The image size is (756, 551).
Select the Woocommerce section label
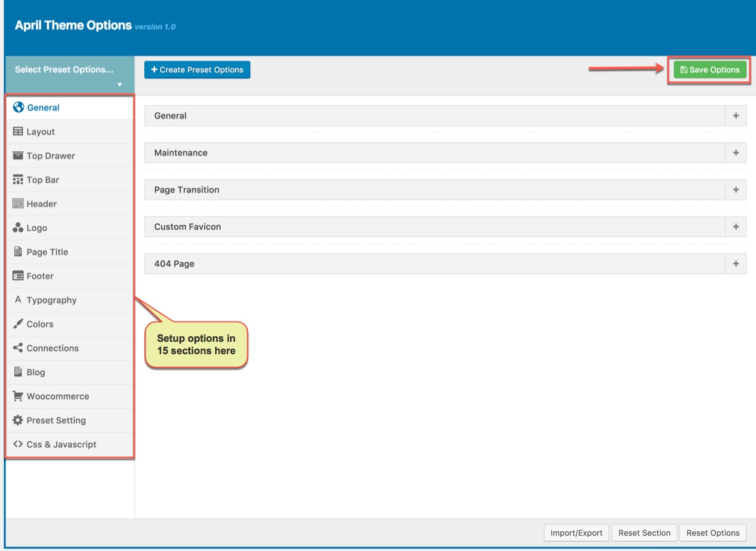click(58, 396)
